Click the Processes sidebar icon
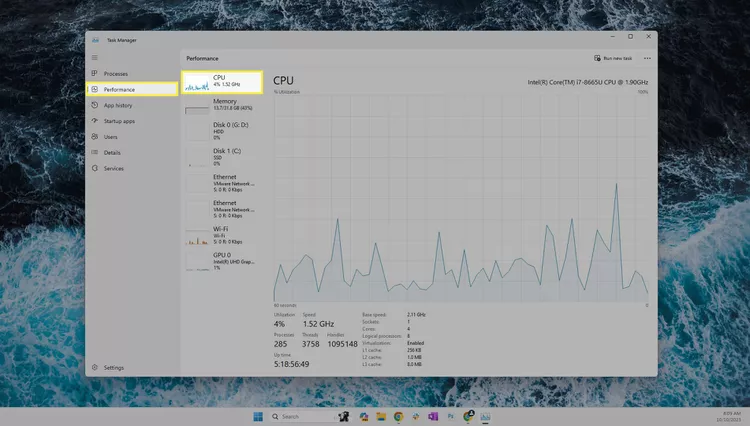Viewport: 750px width, 426px height. [95, 73]
